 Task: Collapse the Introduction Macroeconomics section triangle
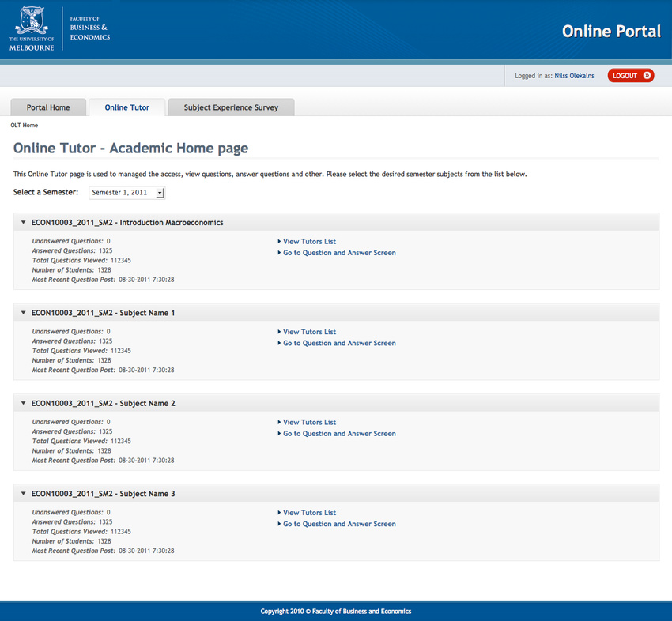point(23,222)
